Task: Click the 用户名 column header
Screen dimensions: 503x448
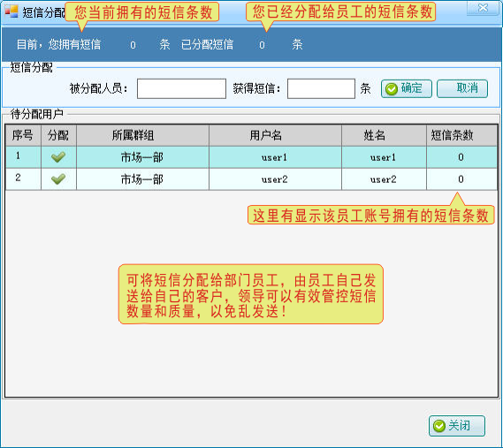Action: [x=275, y=135]
